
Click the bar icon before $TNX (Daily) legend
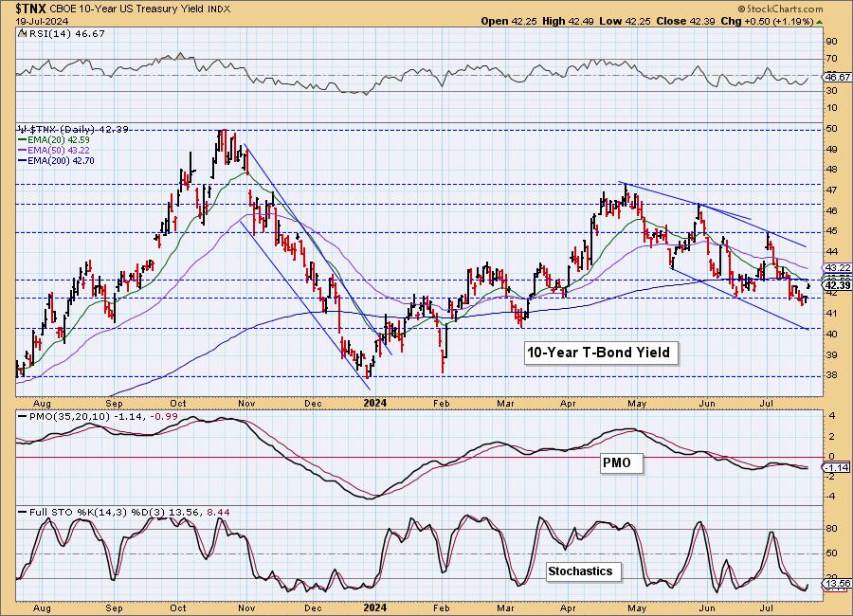(x=23, y=129)
